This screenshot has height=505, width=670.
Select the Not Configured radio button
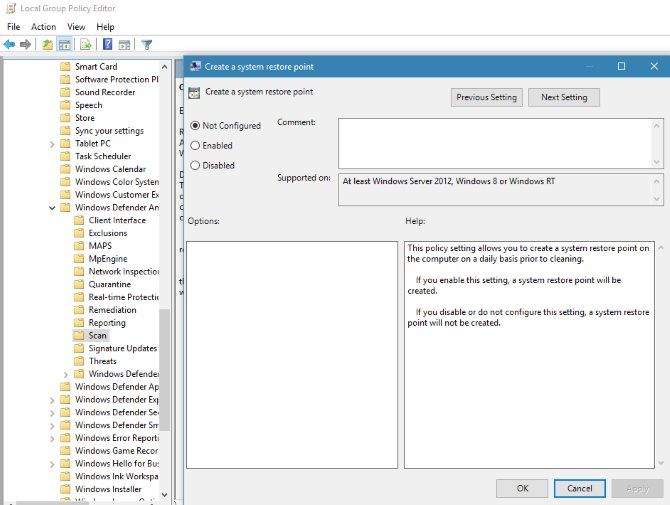coord(195,126)
